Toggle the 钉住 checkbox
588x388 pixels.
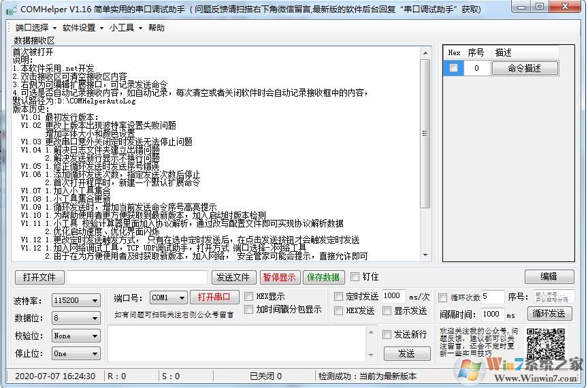[355, 277]
